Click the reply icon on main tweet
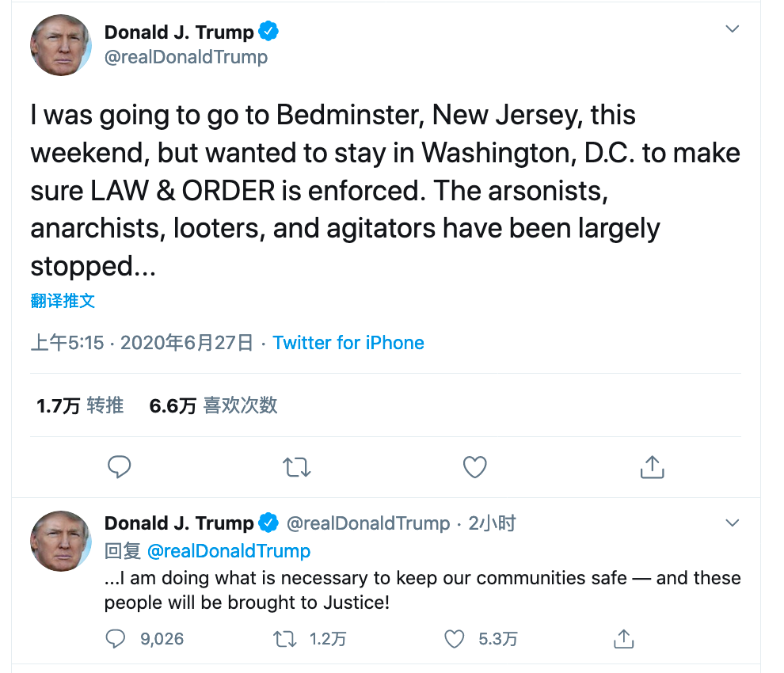The height and width of the screenshot is (673, 784). [119, 467]
